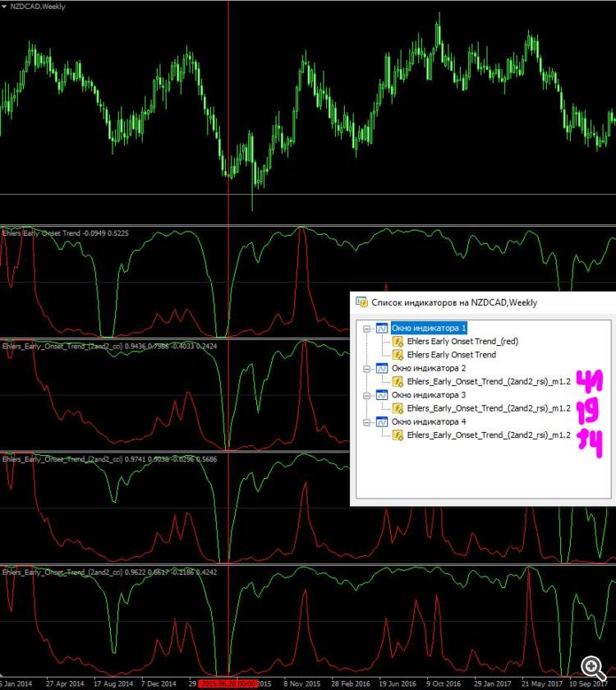The height and width of the screenshot is (690, 616).
Task: Click the indicator list dialog title icon
Action: click(361, 302)
